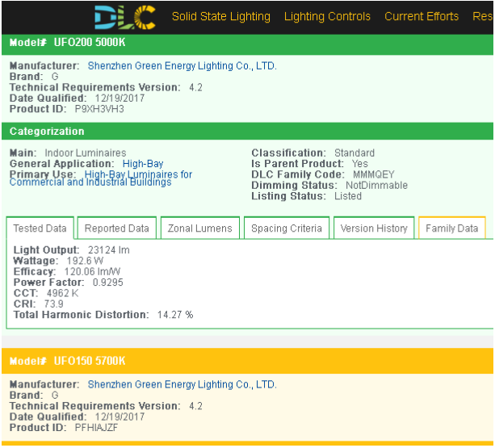The image size is (495, 448).
Task: Click Power Factor 0.9295 value
Action: (107, 283)
